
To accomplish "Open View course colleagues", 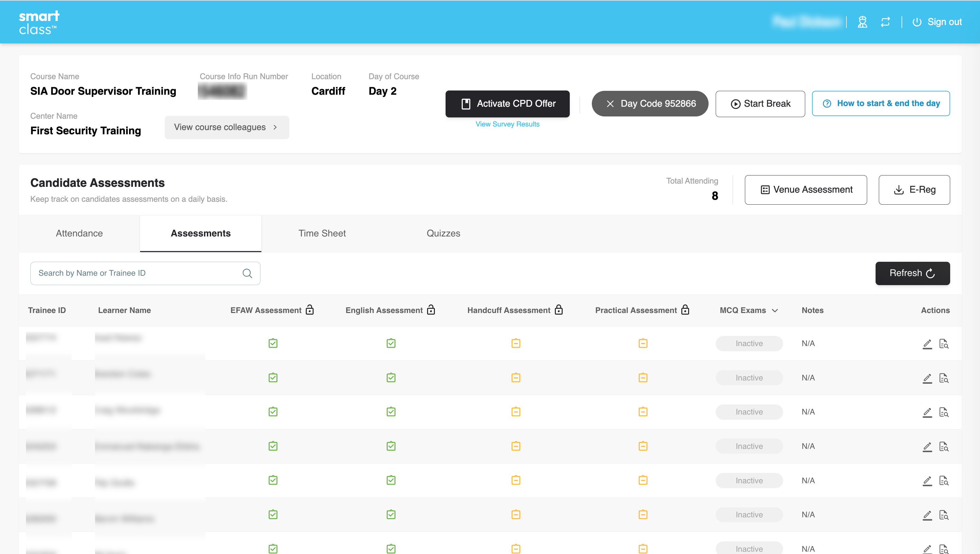I will 227,127.
